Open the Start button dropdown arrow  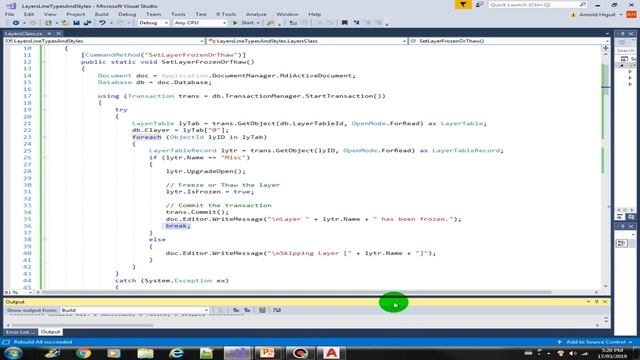coord(258,23)
